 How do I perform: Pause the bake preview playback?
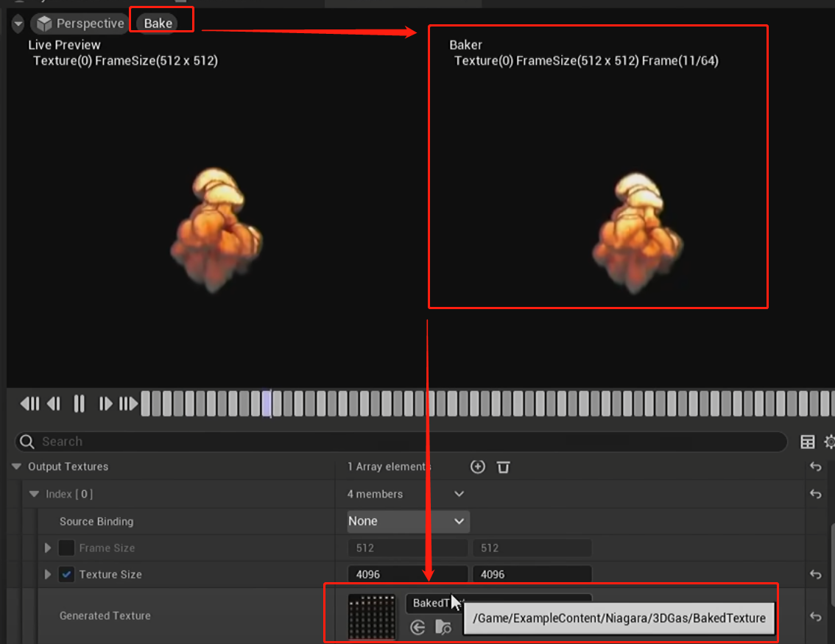pyautogui.click(x=80, y=404)
